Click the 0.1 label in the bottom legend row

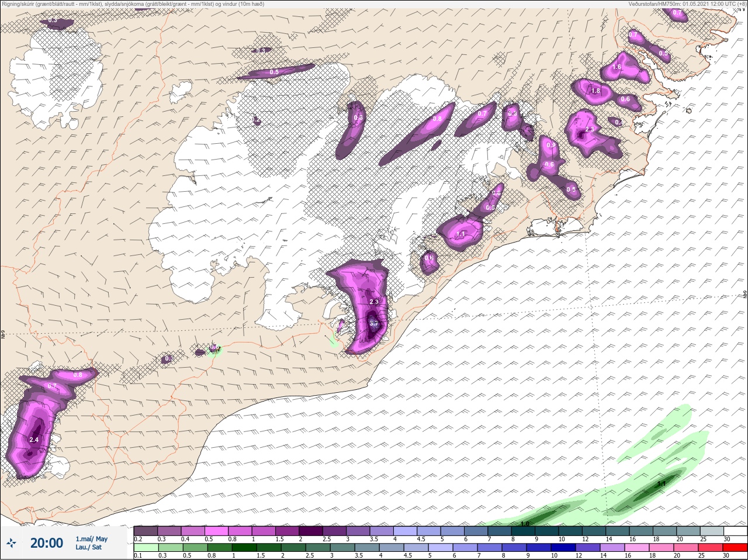tap(138, 555)
